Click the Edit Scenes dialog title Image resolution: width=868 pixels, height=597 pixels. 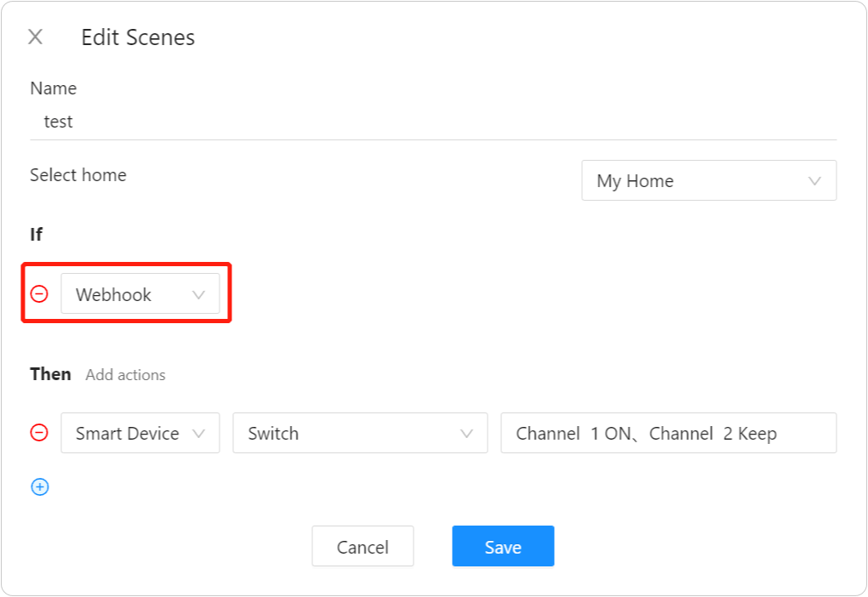coord(138,37)
